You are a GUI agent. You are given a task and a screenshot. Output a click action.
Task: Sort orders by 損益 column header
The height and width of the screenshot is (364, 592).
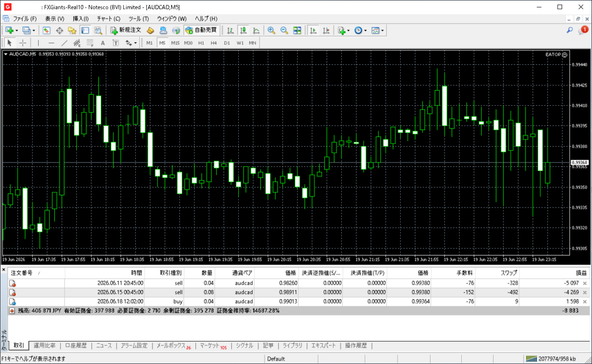[x=581, y=273]
